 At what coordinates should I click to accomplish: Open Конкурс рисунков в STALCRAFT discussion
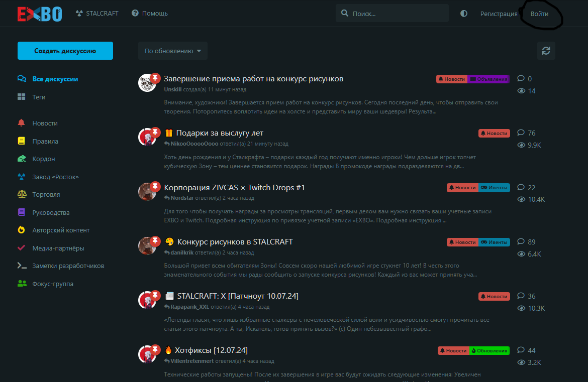(235, 242)
